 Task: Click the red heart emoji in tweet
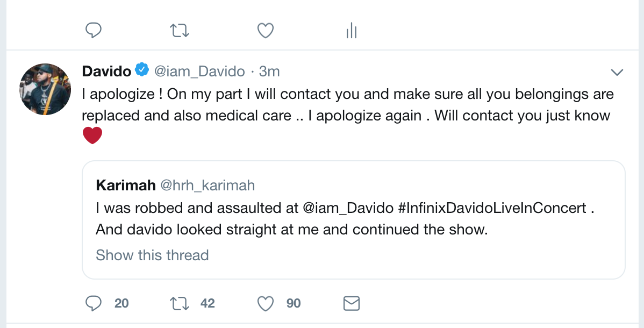pos(92,135)
